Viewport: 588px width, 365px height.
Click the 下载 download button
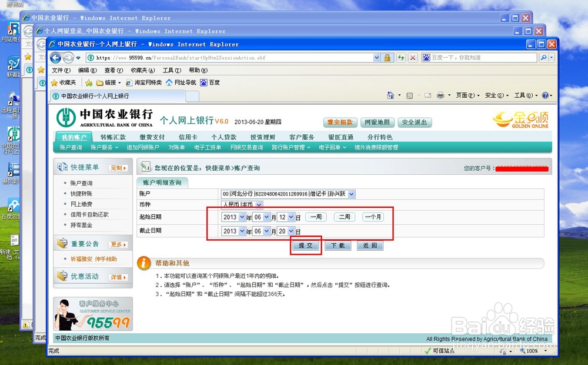338,245
